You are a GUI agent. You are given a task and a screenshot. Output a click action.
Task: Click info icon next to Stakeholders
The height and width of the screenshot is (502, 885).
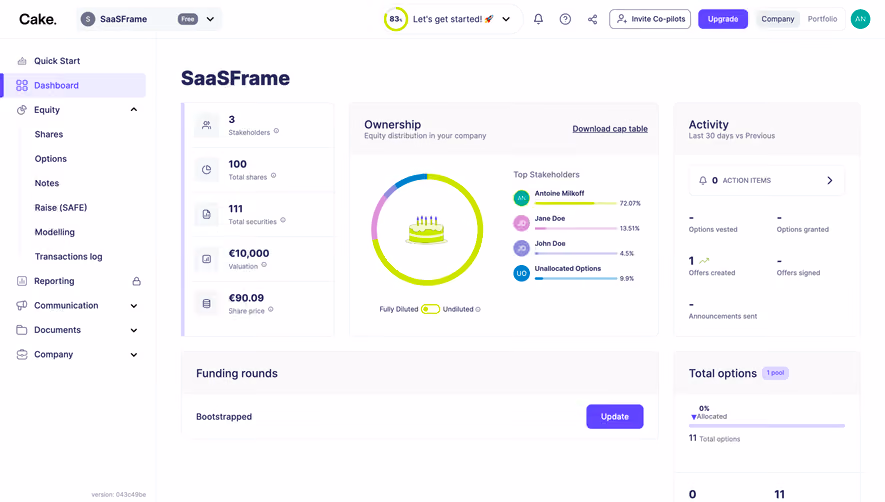[x=277, y=131]
